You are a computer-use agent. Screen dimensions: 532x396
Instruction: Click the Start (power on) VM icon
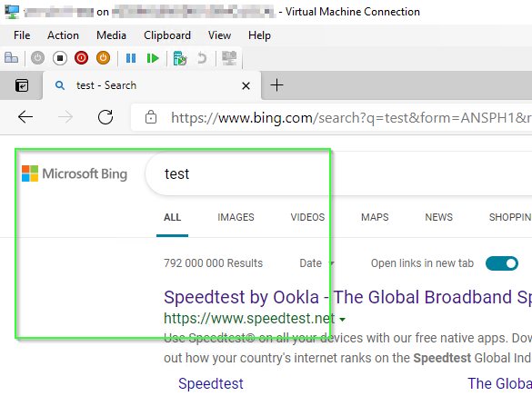pos(37,58)
